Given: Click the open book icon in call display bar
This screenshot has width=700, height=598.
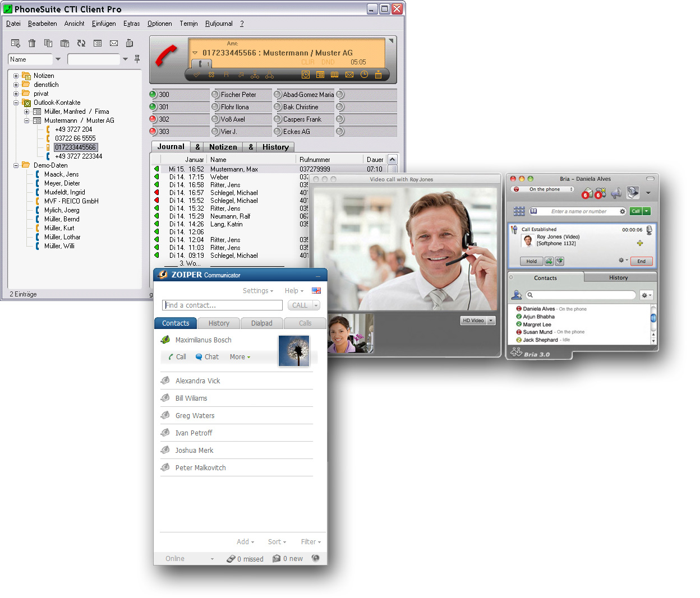Looking at the screenshot, I should [334, 75].
